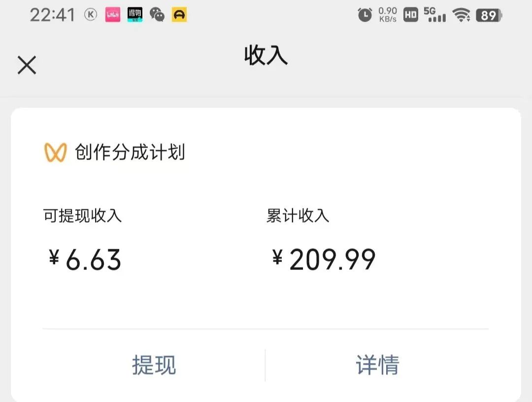Tap the Wi-Fi signal icon

pos(461,15)
